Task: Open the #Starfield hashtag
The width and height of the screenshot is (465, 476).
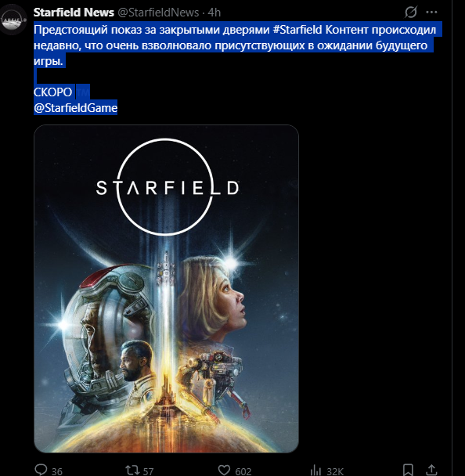Action: point(297,30)
